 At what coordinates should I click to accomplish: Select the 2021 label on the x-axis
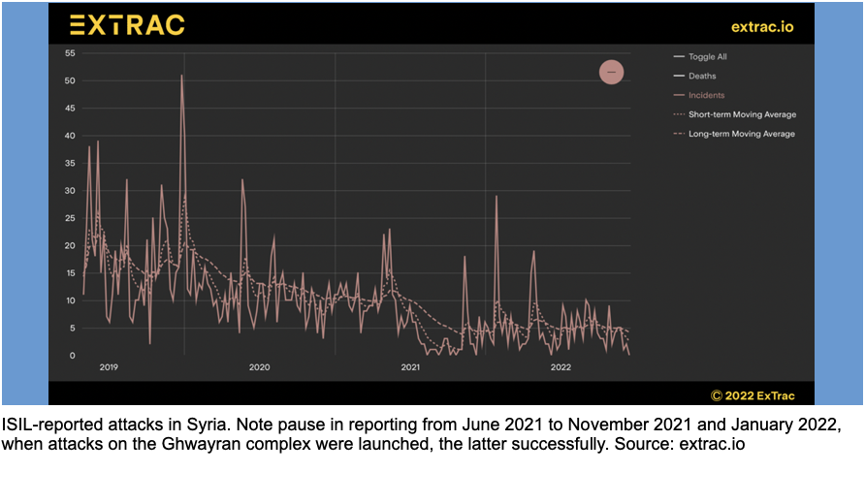(x=410, y=367)
